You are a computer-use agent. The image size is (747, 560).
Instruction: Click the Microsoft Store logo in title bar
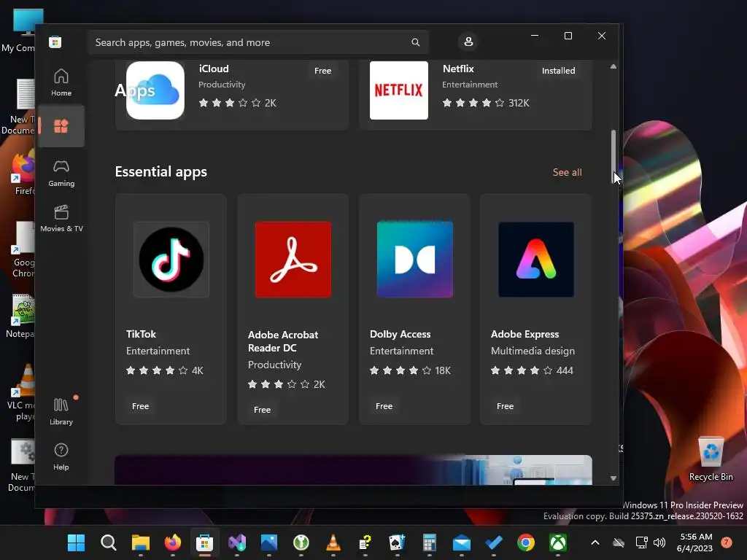point(55,42)
